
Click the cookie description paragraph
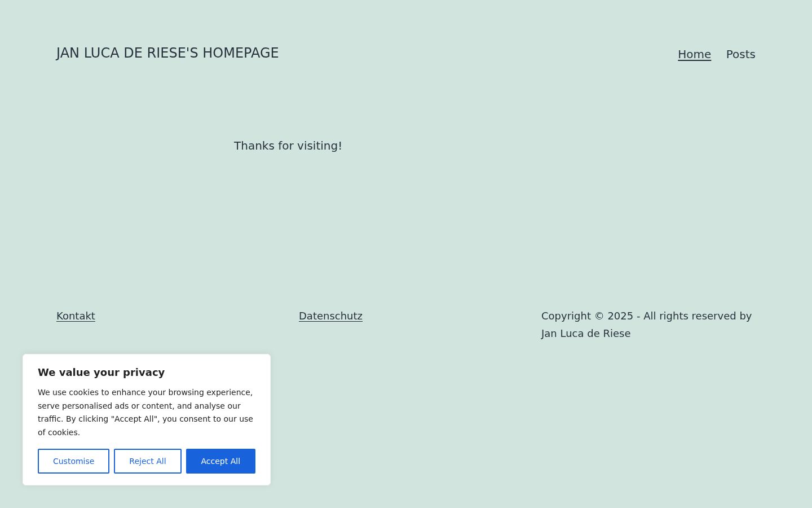(x=145, y=412)
